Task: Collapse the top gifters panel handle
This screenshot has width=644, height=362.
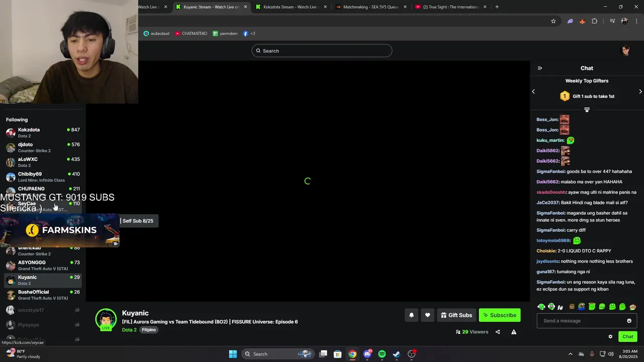Action: tap(587, 110)
